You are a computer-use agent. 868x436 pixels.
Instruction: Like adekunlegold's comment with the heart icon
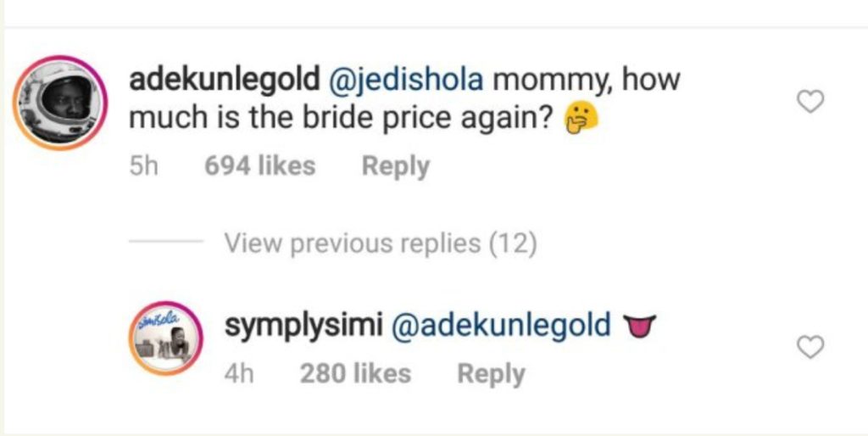tap(811, 103)
